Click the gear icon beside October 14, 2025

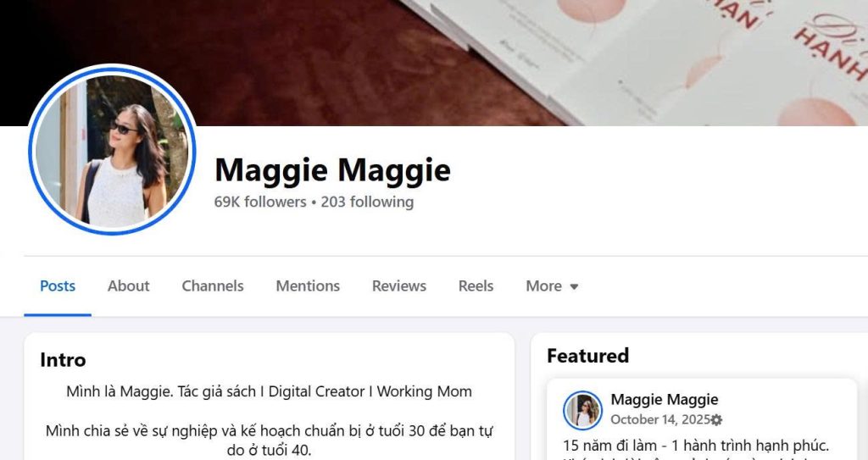716,420
